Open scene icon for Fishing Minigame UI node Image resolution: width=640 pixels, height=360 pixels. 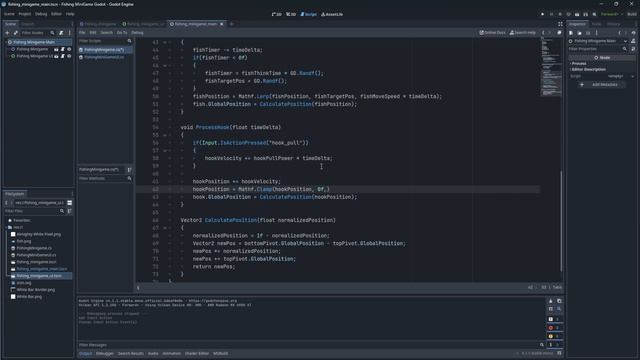56,56
